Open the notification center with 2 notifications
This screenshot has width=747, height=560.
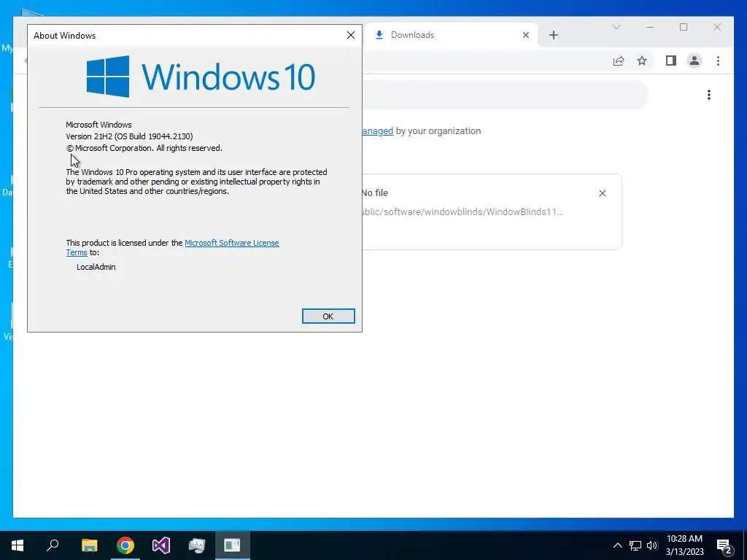click(x=725, y=547)
